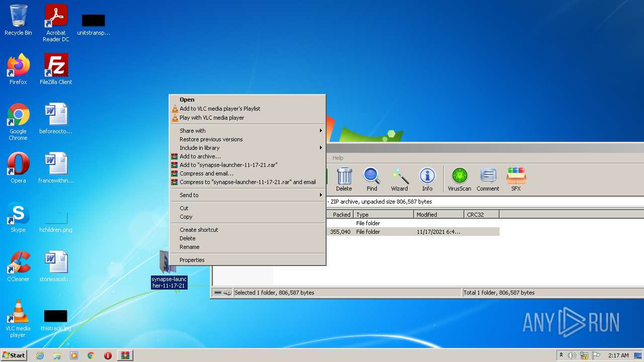Click the Start button
Image resolution: width=644 pixels, height=362 pixels.
point(14,355)
